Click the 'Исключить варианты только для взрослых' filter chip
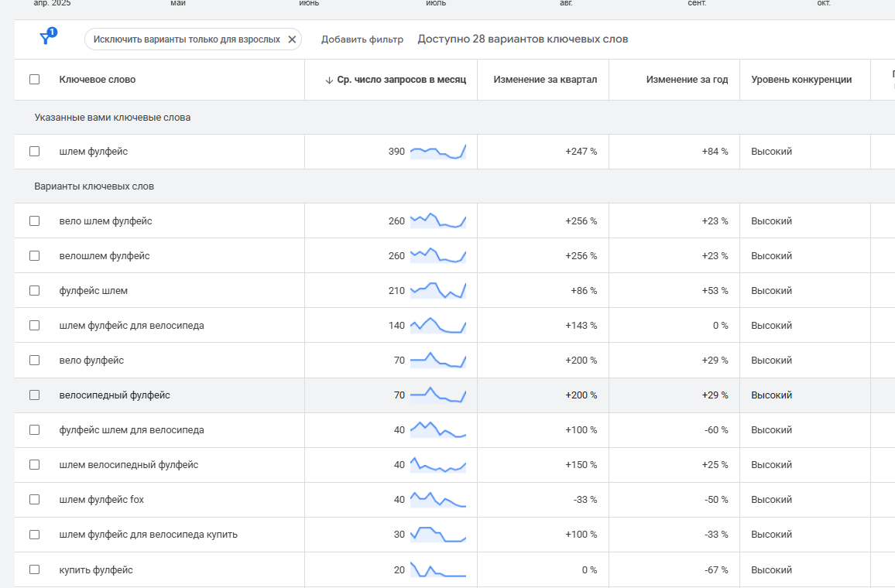895x588 pixels. coord(187,39)
